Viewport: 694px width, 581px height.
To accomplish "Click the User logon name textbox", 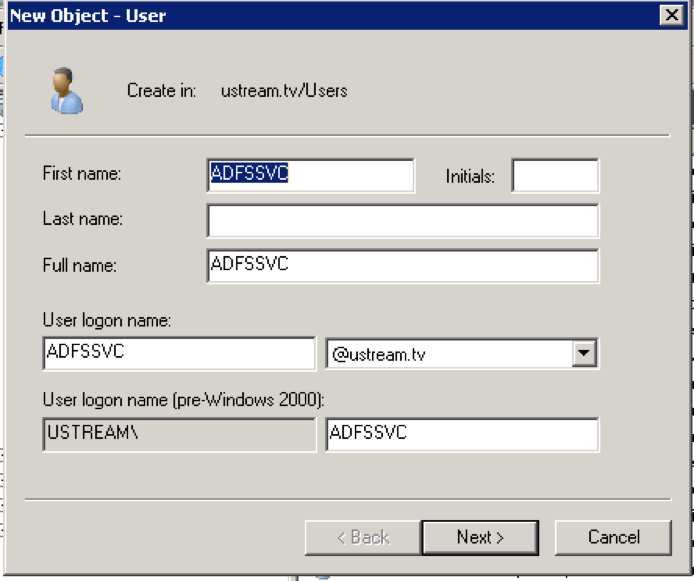I will [179, 353].
